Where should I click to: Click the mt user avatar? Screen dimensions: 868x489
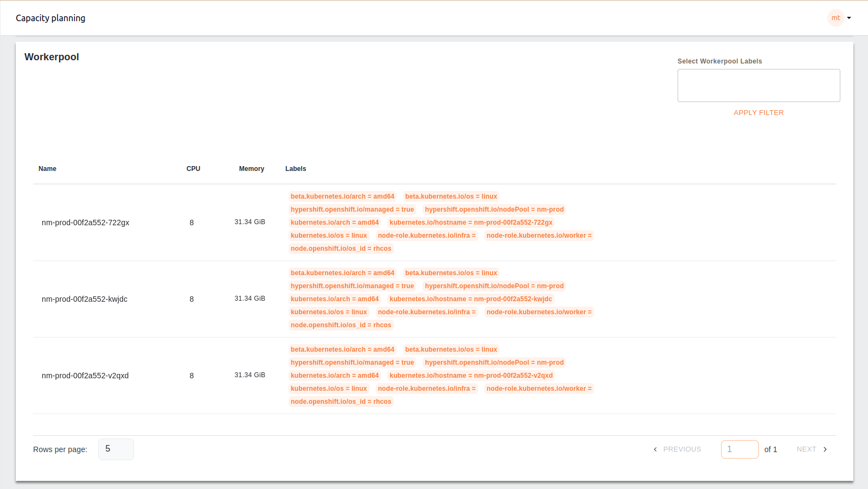pos(835,18)
